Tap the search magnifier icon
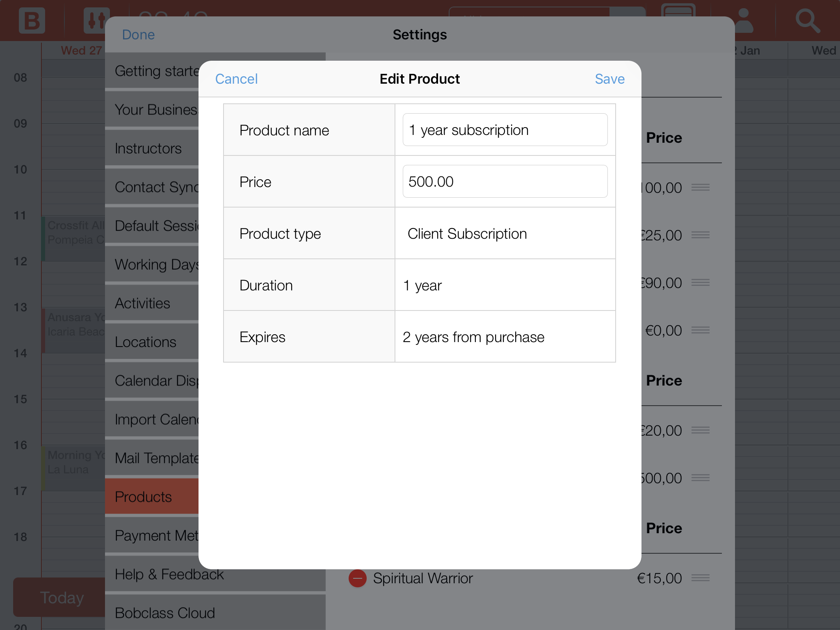This screenshot has height=630, width=840. 807,21
